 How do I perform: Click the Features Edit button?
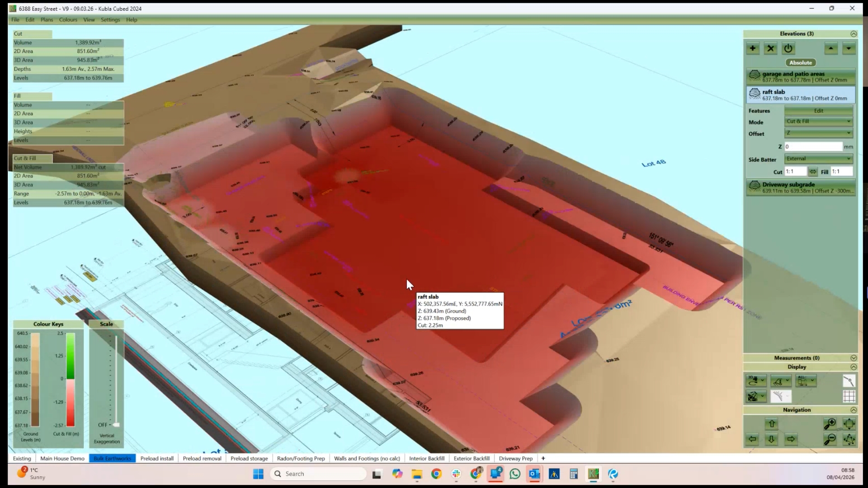point(818,111)
